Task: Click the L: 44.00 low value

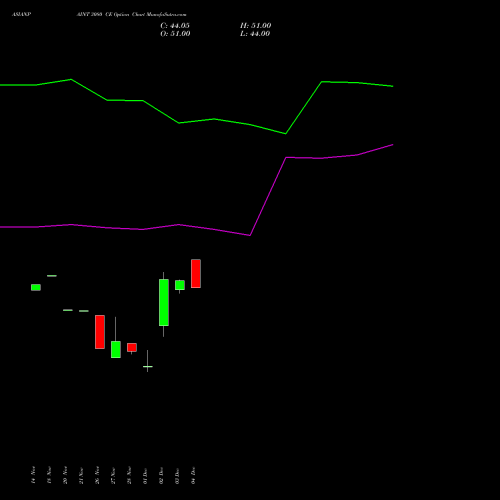Action: coord(255,34)
